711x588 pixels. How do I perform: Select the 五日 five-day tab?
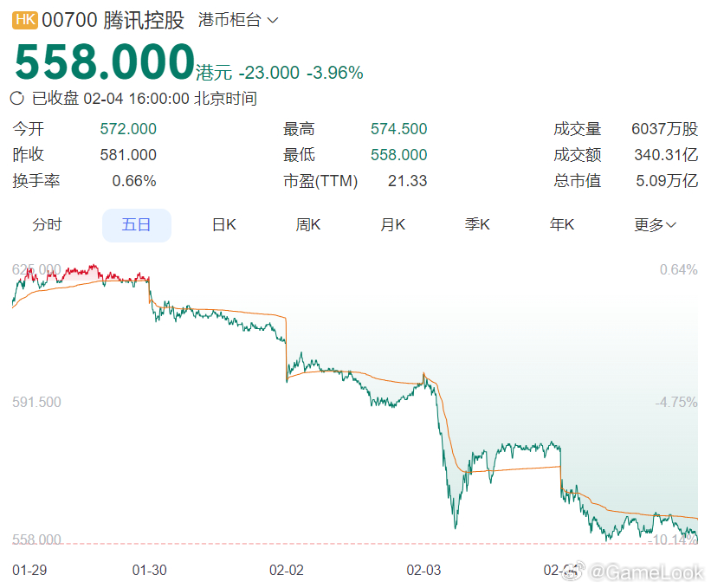[x=137, y=225]
